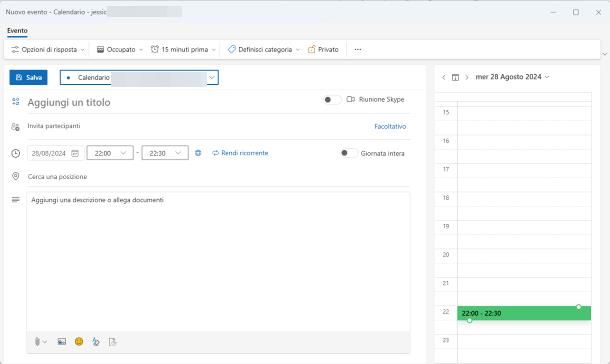Open the Calendario selection dropdown
Viewport: 610px width, 364px height.
(x=212, y=77)
